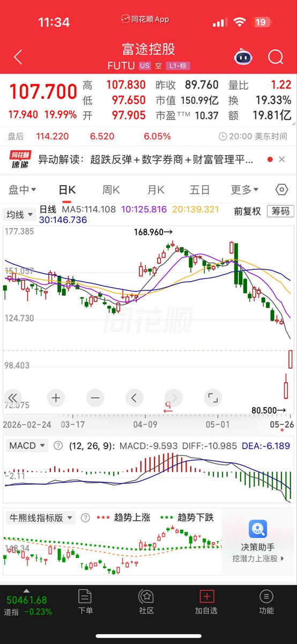Tap 趋势下跌 legend label
Viewport: 297px width, 644px height.
[x=195, y=518]
